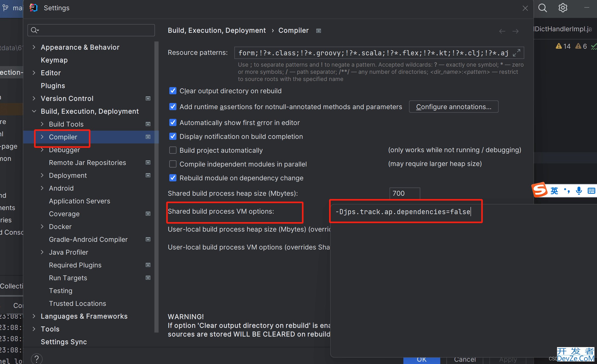Toggle Add runtime assertions for notnull-annotated methods
The height and width of the screenshot is (364, 597).
(173, 107)
